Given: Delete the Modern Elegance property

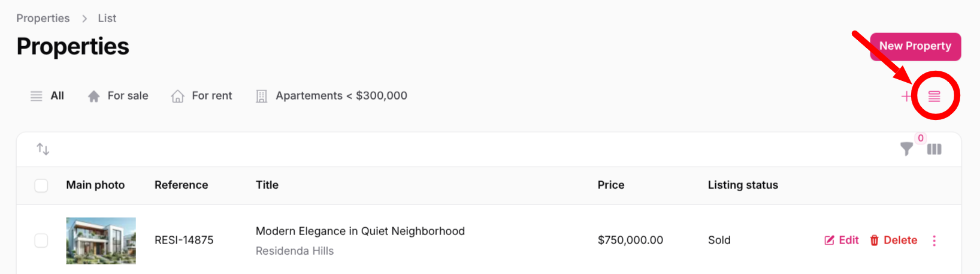Looking at the screenshot, I should (x=893, y=240).
